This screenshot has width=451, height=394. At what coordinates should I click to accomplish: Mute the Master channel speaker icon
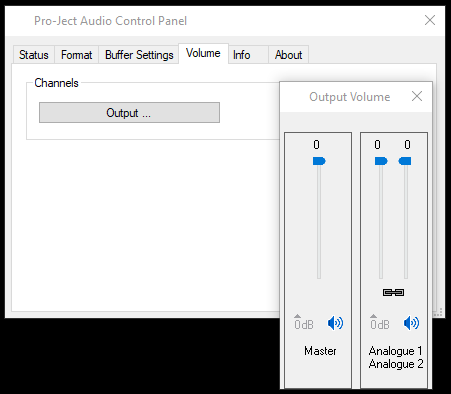tap(335, 323)
